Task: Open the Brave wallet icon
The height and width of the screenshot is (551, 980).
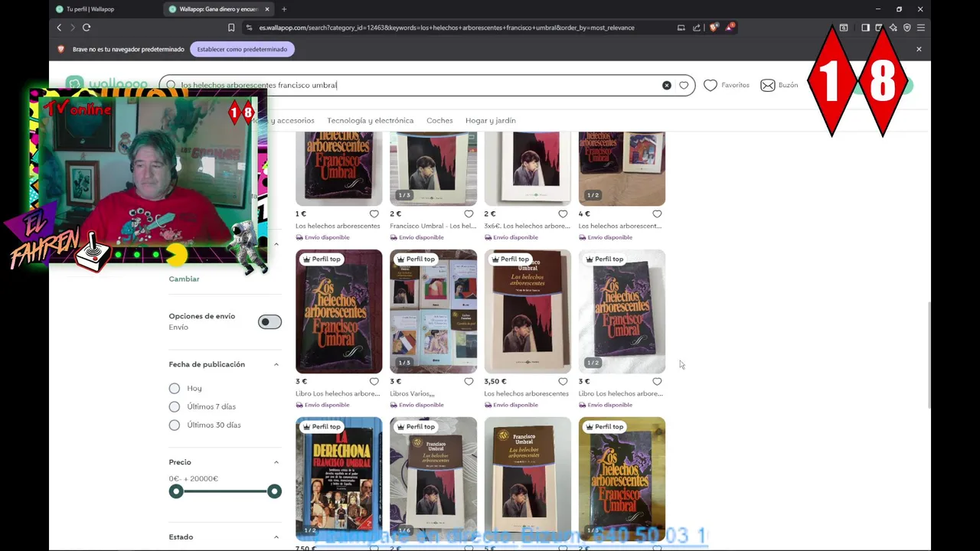Action: click(x=879, y=28)
